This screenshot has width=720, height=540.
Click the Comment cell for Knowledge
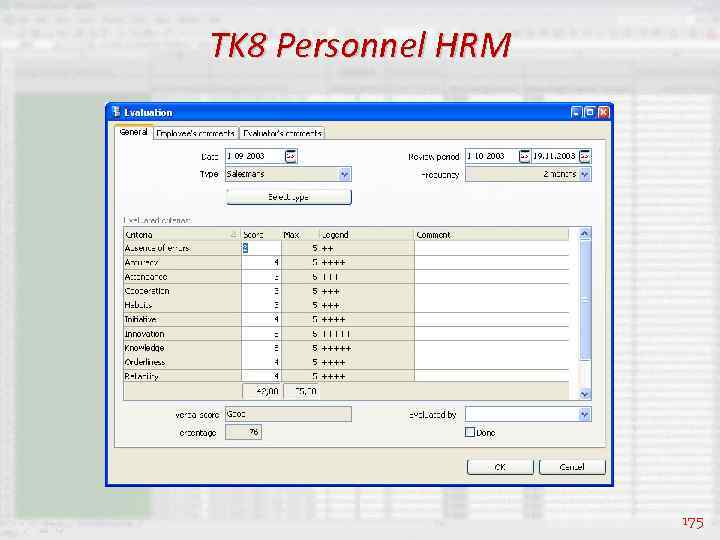coord(491,348)
